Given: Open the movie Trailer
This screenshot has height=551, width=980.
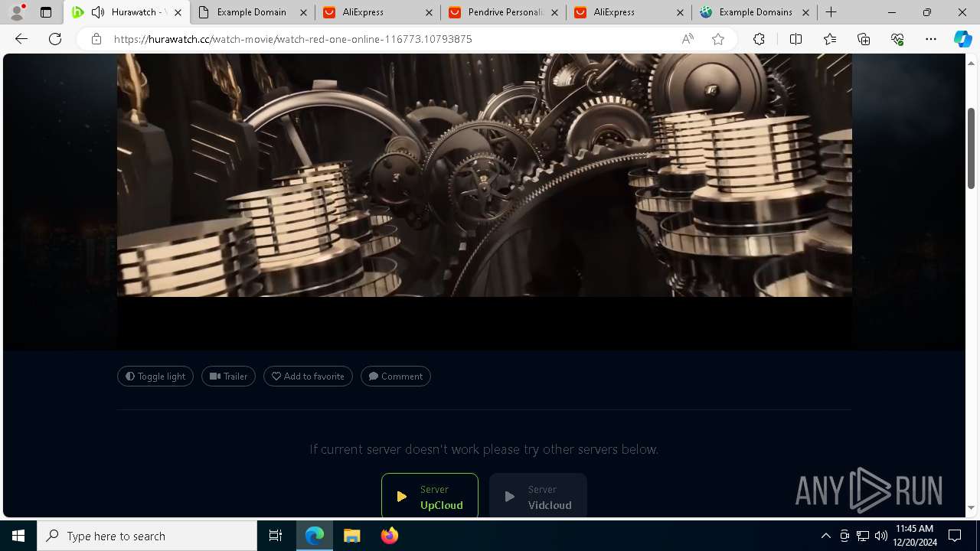Looking at the screenshot, I should coord(228,377).
